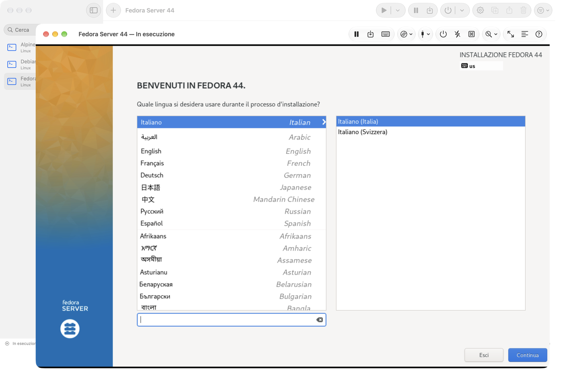Toggle the sidebar in the background manager window

[x=94, y=10]
